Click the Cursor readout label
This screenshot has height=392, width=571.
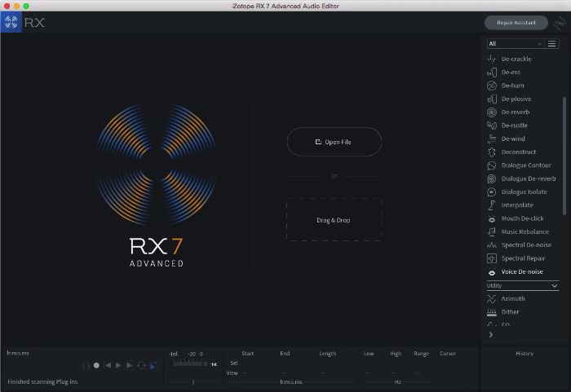click(448, 354)
